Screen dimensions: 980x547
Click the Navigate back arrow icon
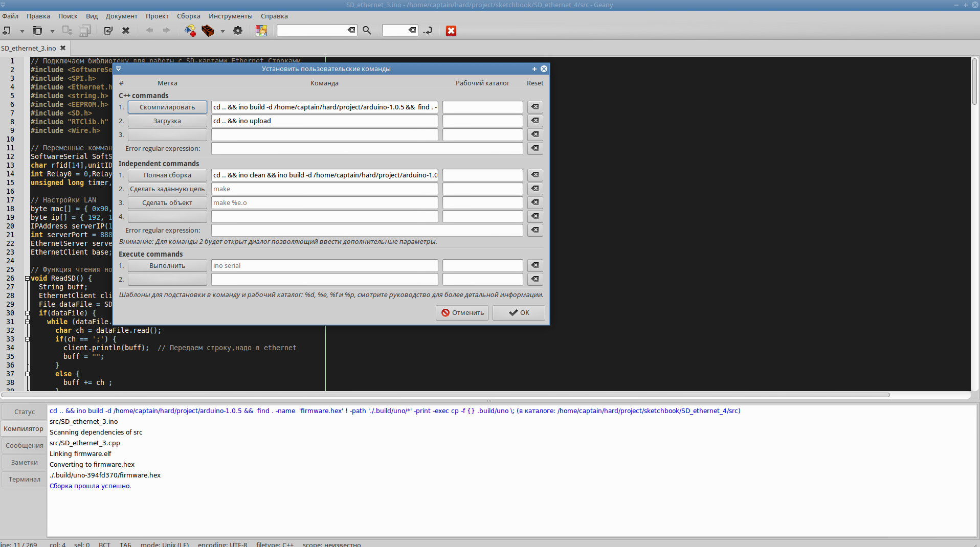coord(150,30)
